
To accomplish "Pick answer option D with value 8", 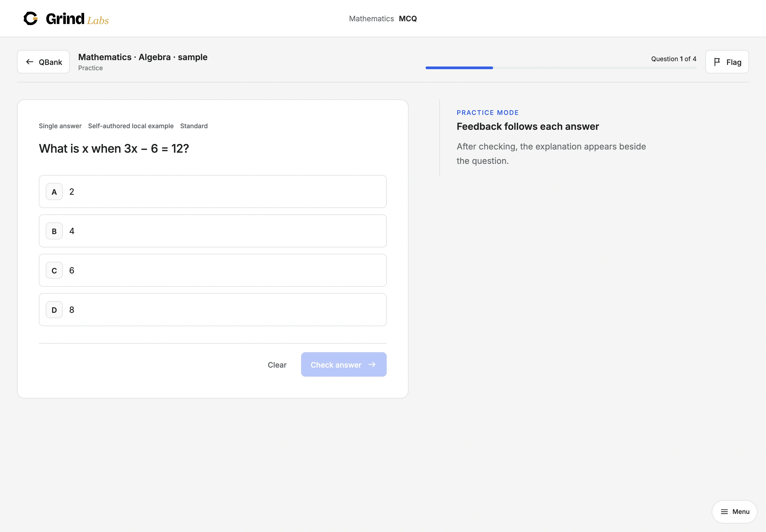I will (x=213, y=310).
